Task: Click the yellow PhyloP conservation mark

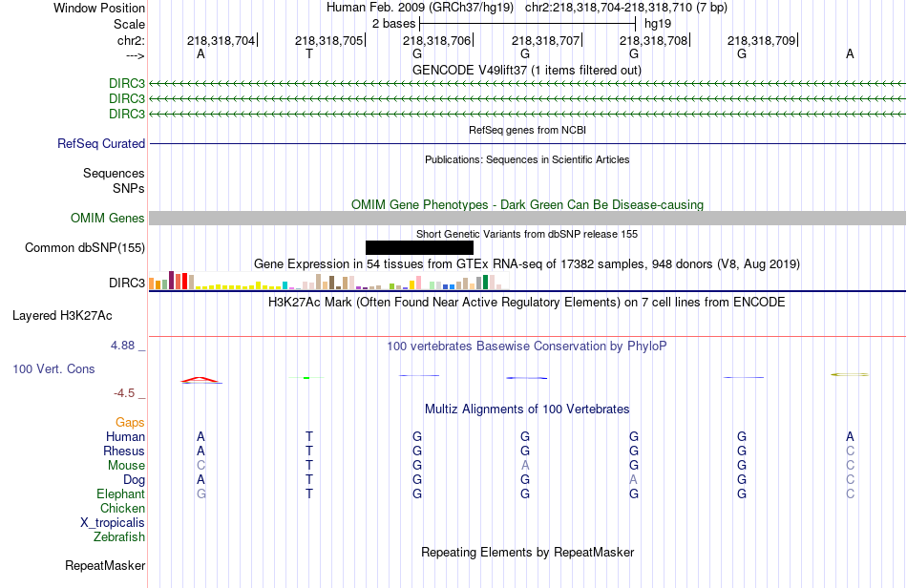Action: click(x=850, y=374)
